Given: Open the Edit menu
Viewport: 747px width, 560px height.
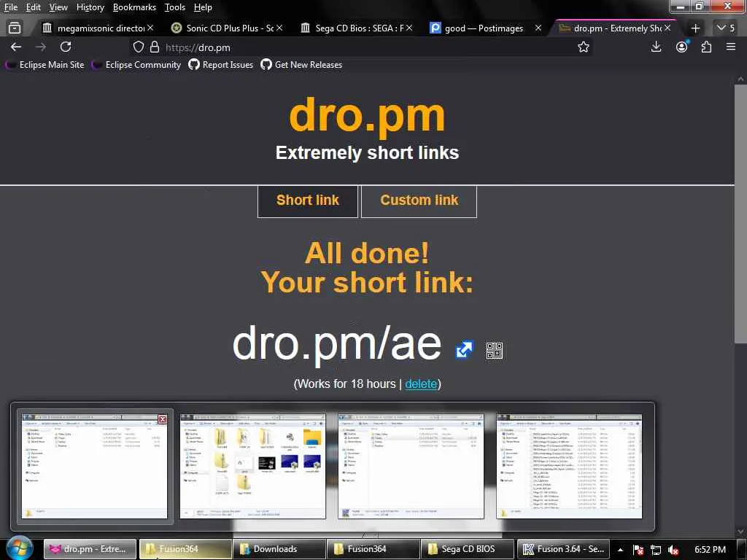Looking at the screenshot, I should click(x=33, y=7).
